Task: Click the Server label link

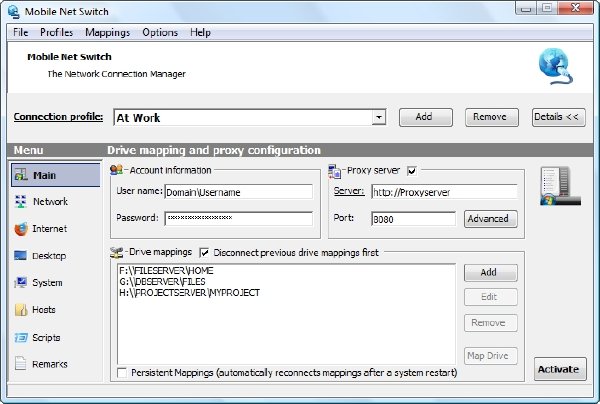Action: coord(349,191)
